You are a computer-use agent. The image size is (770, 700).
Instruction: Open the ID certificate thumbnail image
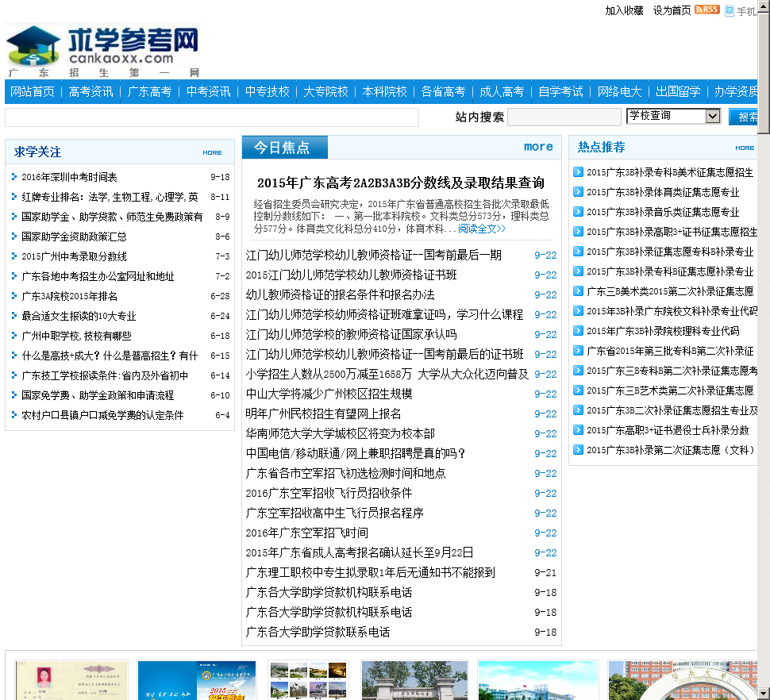pos(71,680)
